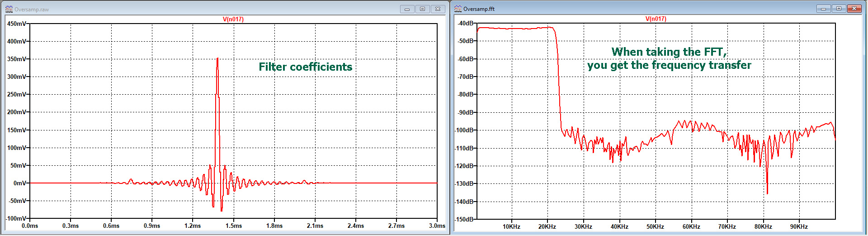Click the -150dB axis label
This screenshot has width=868, height=236.
(464, 219)
